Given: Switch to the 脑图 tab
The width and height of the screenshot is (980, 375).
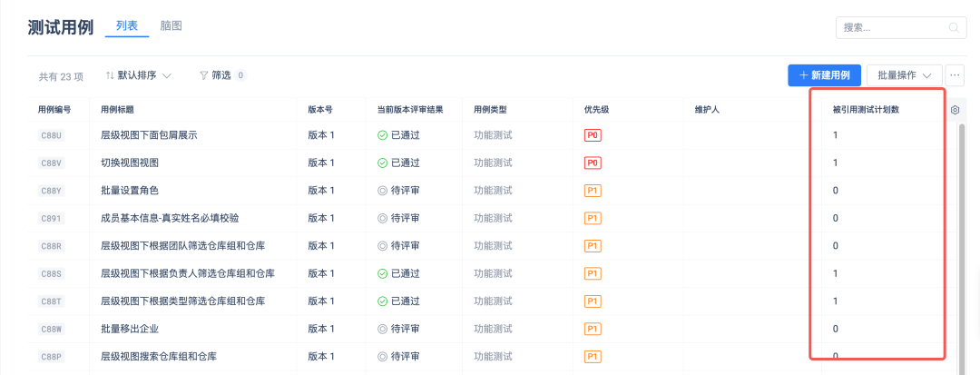Looking at the screenshot, I should coord(171,26).
